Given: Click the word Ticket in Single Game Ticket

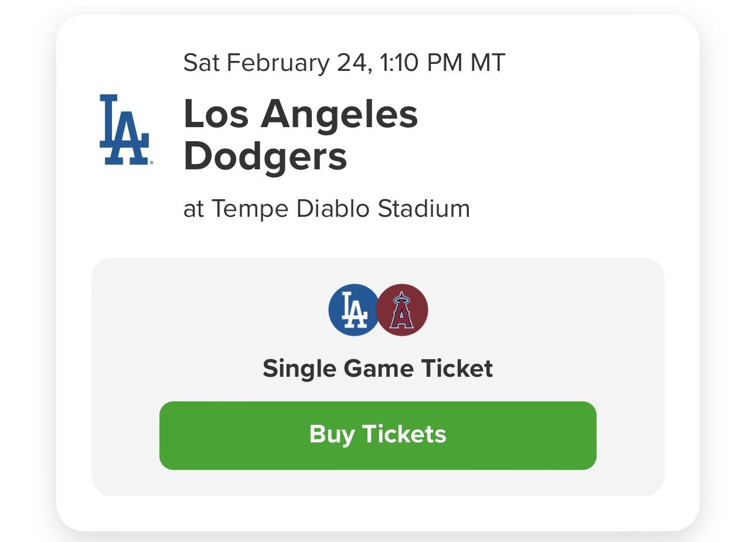Looking at the screenshot, I should tap(457, 369).
